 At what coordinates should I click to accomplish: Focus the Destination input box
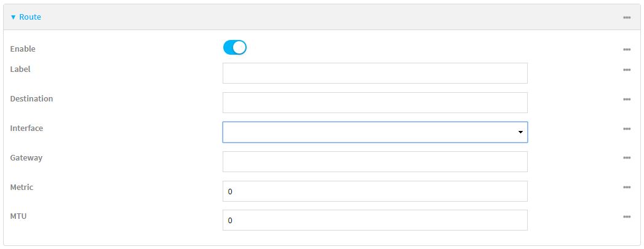click(x=375, y=103)
